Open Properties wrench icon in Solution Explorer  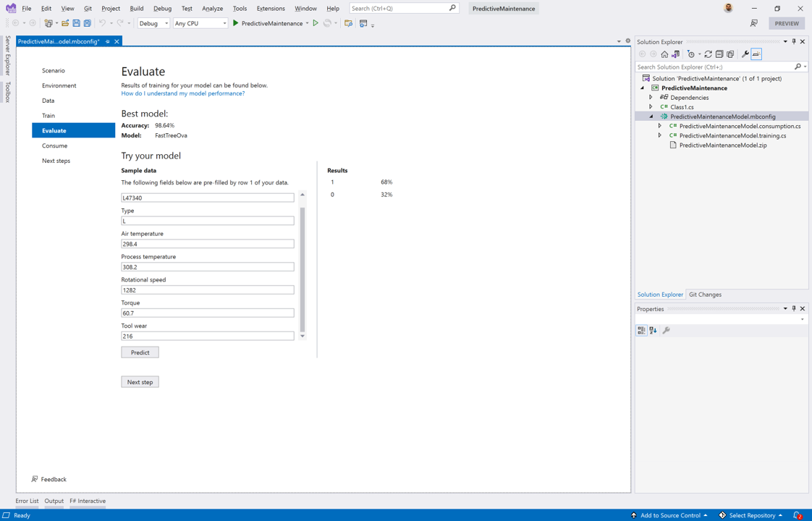click(x=745, y=54)
